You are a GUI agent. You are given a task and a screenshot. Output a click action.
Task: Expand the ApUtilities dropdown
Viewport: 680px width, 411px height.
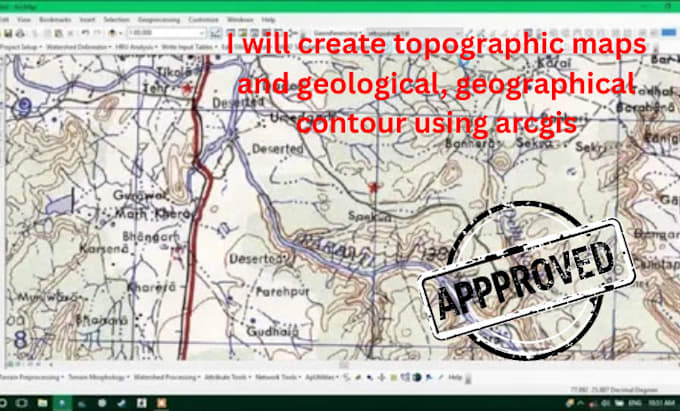click(x=322, y=378)
